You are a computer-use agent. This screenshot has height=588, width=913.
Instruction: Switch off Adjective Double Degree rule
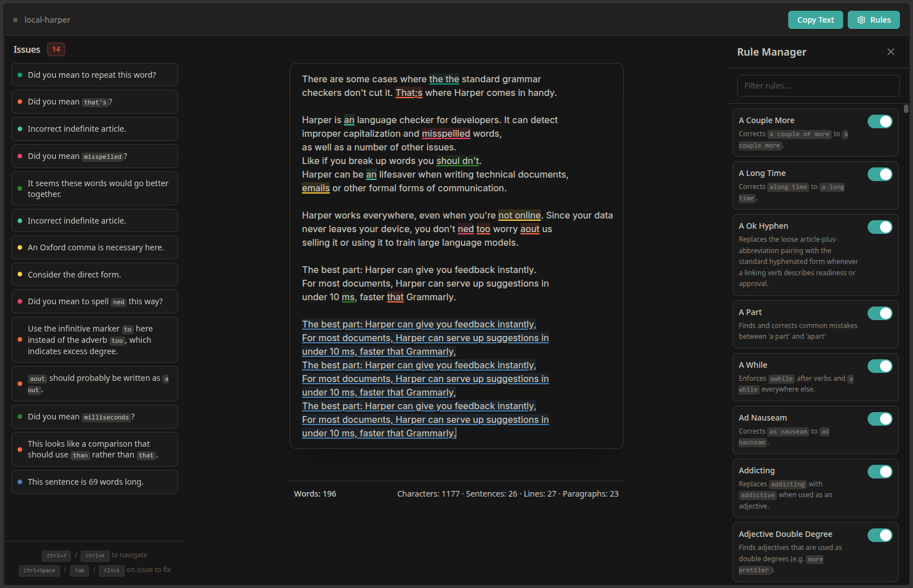[x=880, y=535]
